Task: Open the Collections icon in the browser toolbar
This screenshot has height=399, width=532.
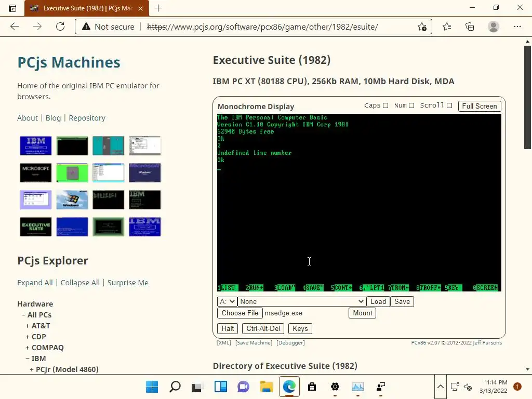Action: (x=470, y=26)
